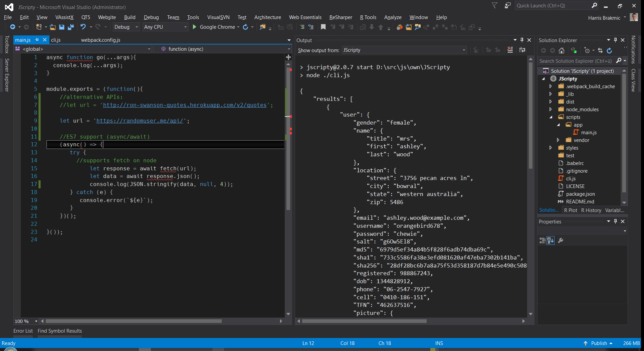The image size is (644, 351).
Task: Open the Build menu
Action: (130, 17)
